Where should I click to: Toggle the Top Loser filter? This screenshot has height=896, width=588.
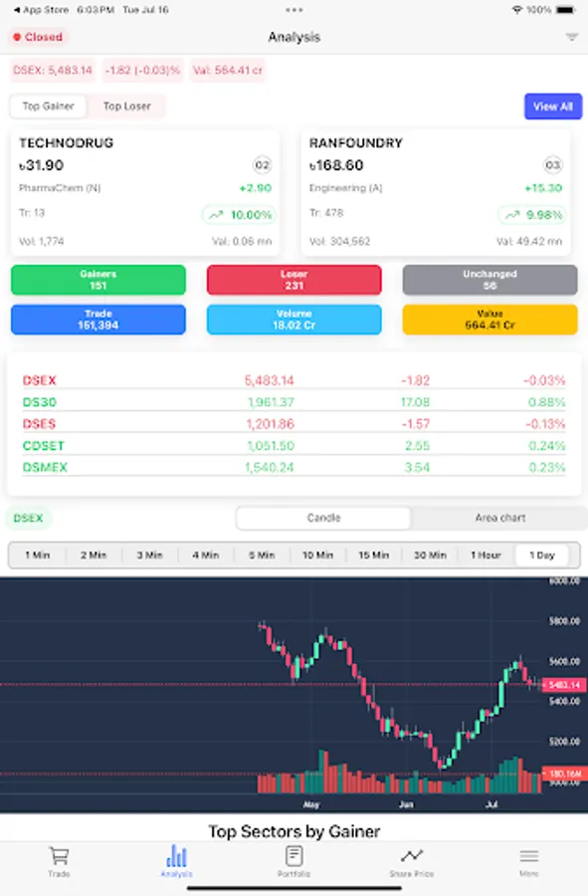pyautogui.click(x=124, y=107)
